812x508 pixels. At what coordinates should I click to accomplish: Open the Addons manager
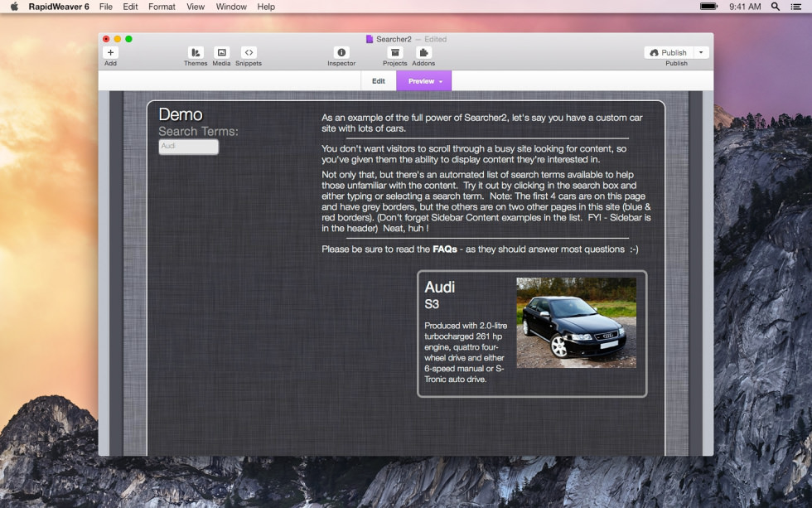coord(423,52)
